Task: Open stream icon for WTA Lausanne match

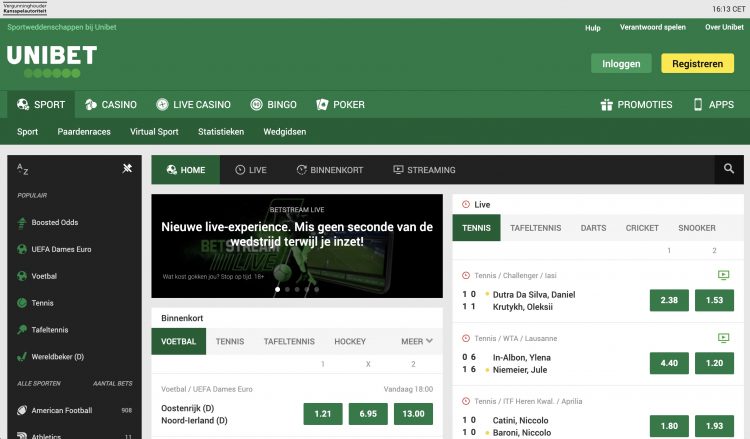Action: [x=723, y=338]
